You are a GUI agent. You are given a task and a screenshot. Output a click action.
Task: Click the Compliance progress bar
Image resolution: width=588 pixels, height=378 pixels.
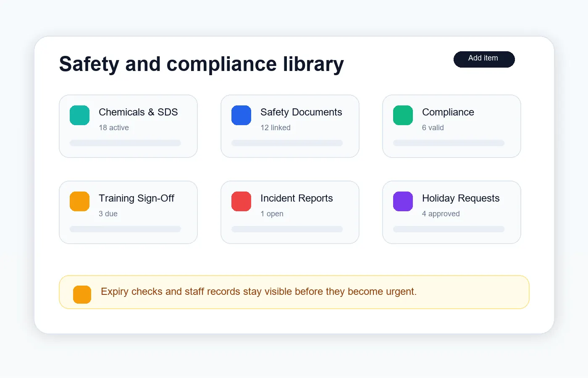point(449,143)
